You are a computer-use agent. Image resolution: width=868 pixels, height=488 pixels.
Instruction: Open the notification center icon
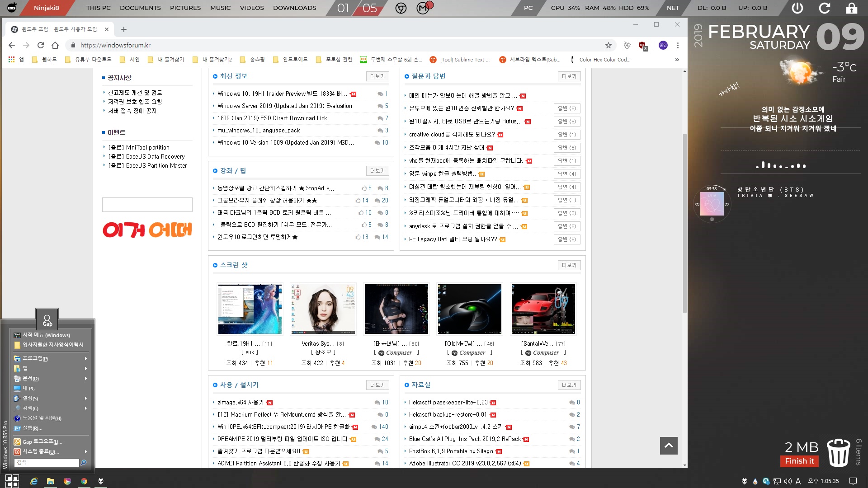pos(853,481)
